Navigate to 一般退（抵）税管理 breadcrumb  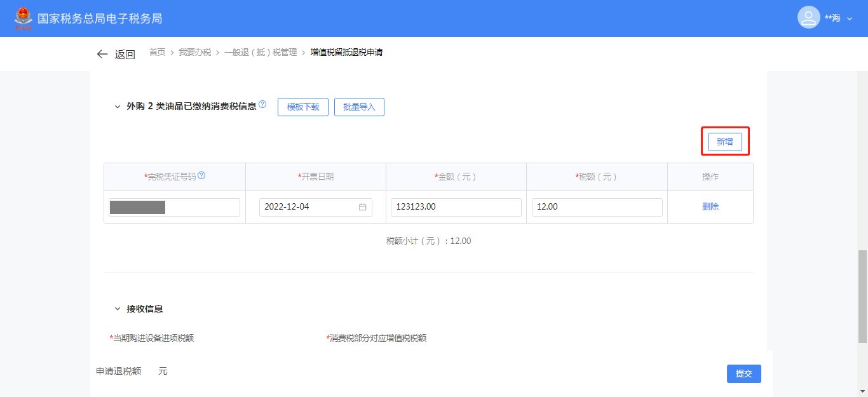pos(261,53)
